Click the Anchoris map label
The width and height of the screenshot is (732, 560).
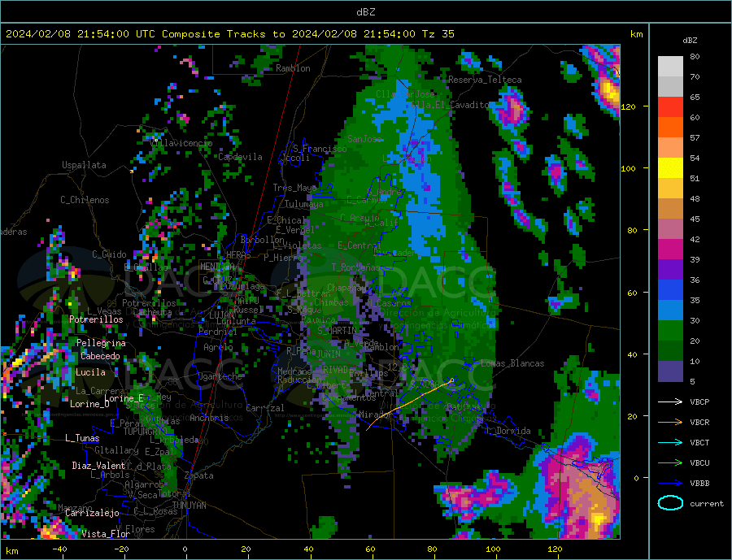click(209, 418)
